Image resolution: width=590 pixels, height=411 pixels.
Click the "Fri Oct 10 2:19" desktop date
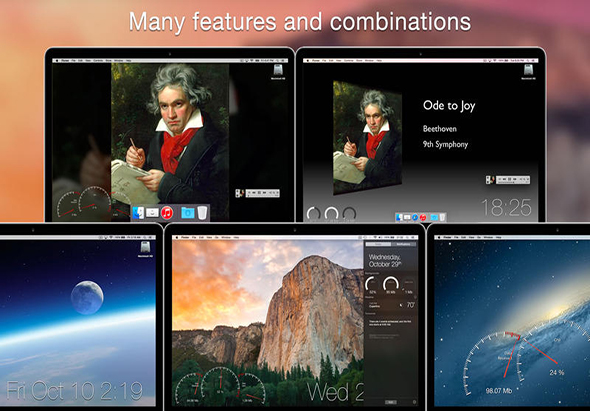pyautogui.click(x=75, y=391)
